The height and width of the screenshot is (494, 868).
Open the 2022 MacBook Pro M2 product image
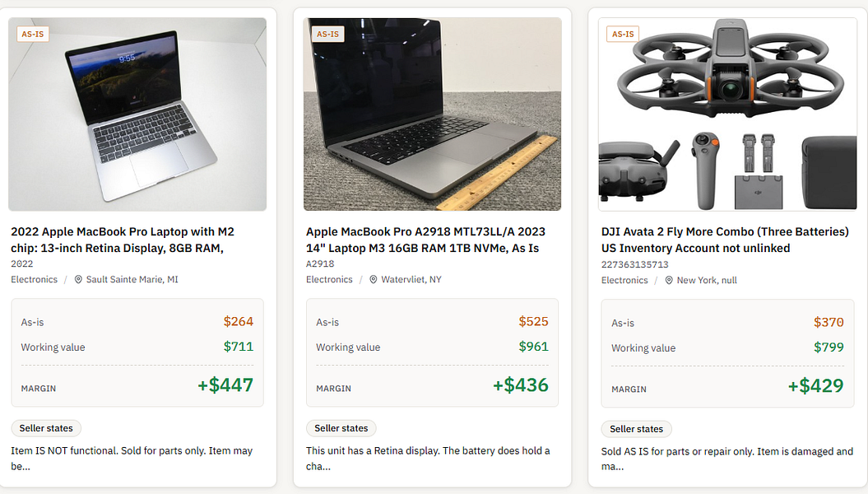(x=137, y=114)
